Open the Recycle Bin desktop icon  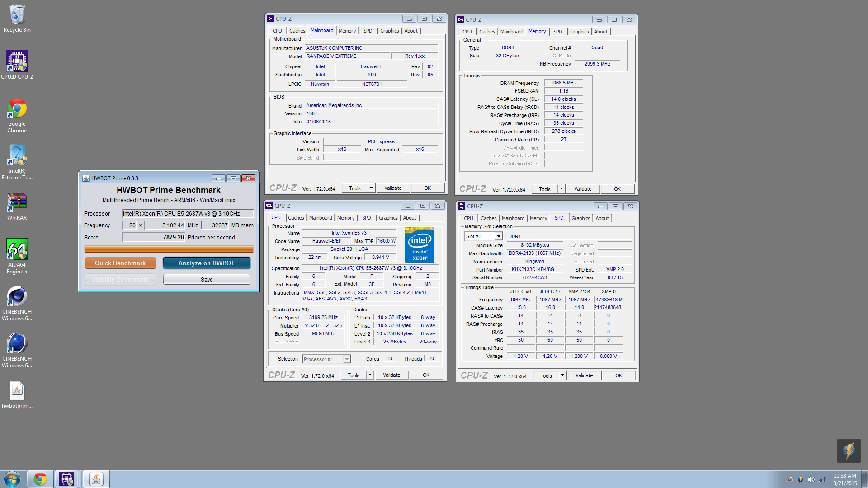[17, 18]
